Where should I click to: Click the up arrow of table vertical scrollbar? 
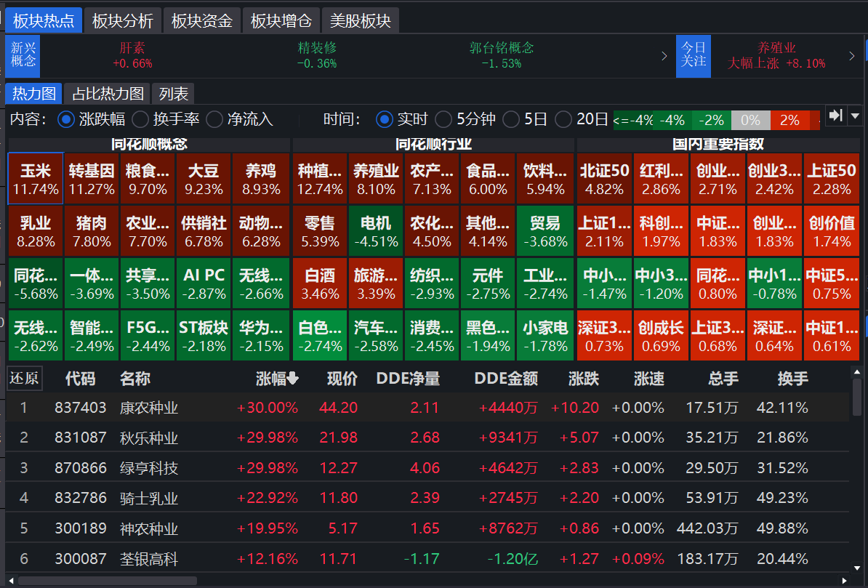(x=856, y=373)
